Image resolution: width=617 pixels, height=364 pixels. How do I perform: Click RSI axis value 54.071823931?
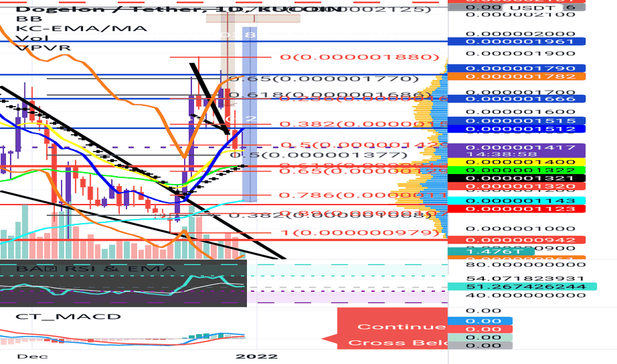tap(525, 279)
